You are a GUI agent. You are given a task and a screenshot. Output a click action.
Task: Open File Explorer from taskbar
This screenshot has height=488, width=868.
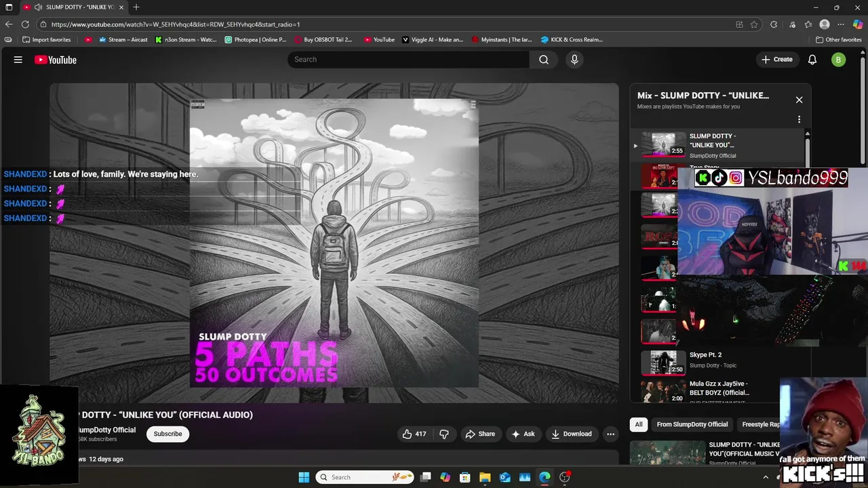click(x=485, y=477)
